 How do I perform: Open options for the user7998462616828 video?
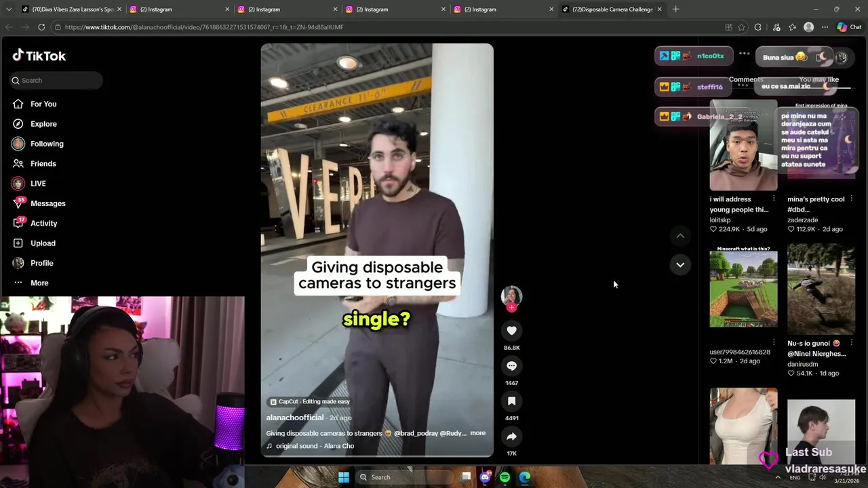774,343
